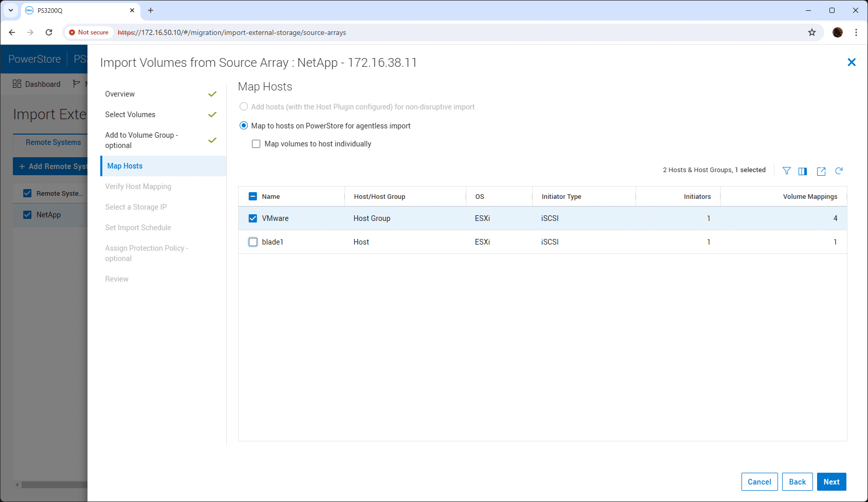Sort by Host/Host Group column header

379,197
